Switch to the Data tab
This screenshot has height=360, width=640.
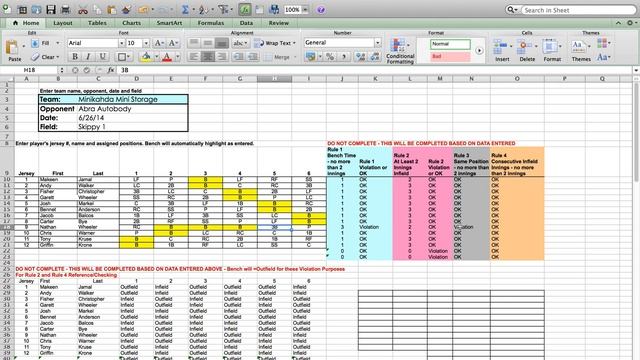(246, 23)
